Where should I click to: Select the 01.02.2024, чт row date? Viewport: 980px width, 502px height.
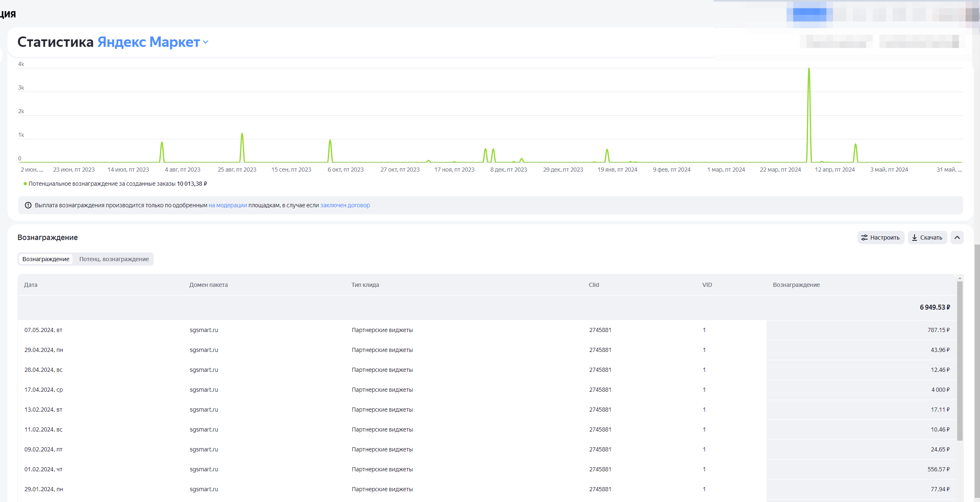pos(43,469)
